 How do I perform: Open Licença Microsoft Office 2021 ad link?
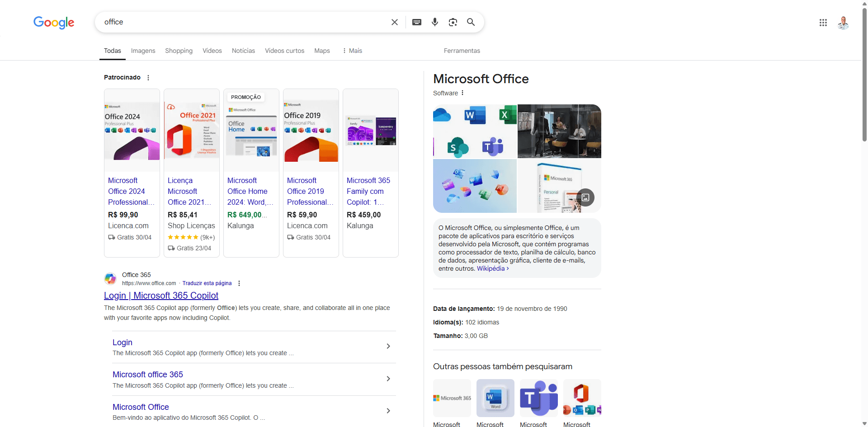point(189,191)
